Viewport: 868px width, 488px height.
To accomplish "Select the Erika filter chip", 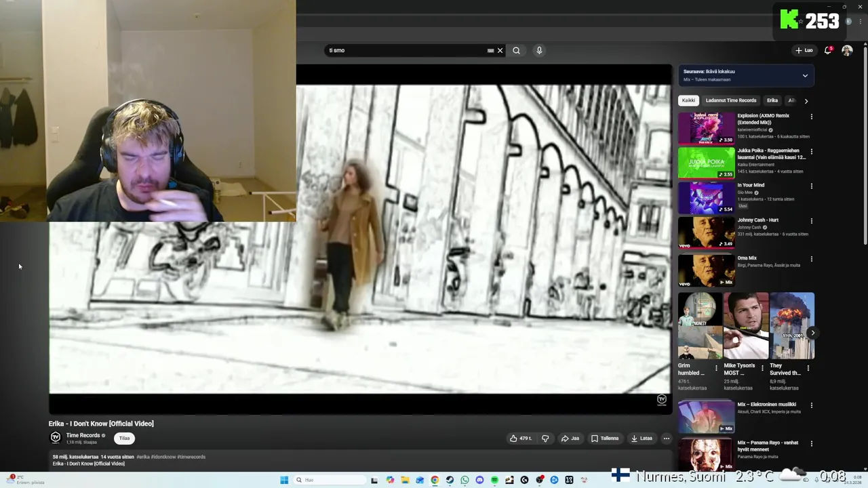I will tap(772, 100).
